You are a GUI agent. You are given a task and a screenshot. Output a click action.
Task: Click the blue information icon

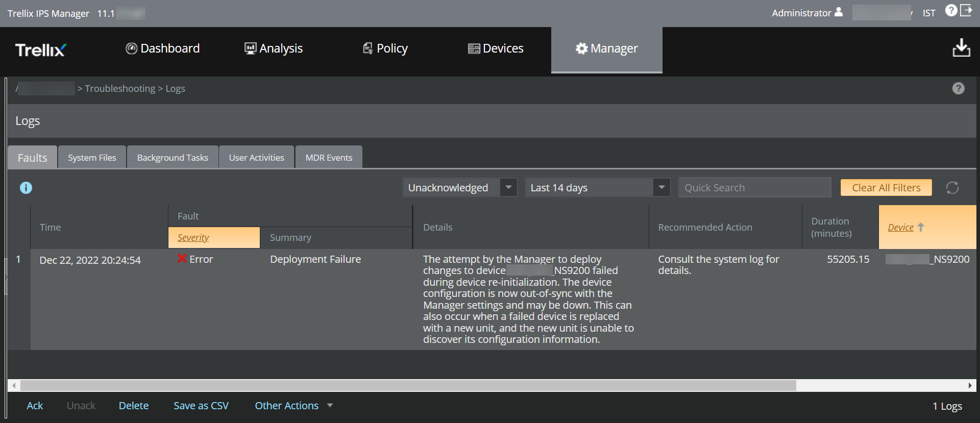coord(26,188)
